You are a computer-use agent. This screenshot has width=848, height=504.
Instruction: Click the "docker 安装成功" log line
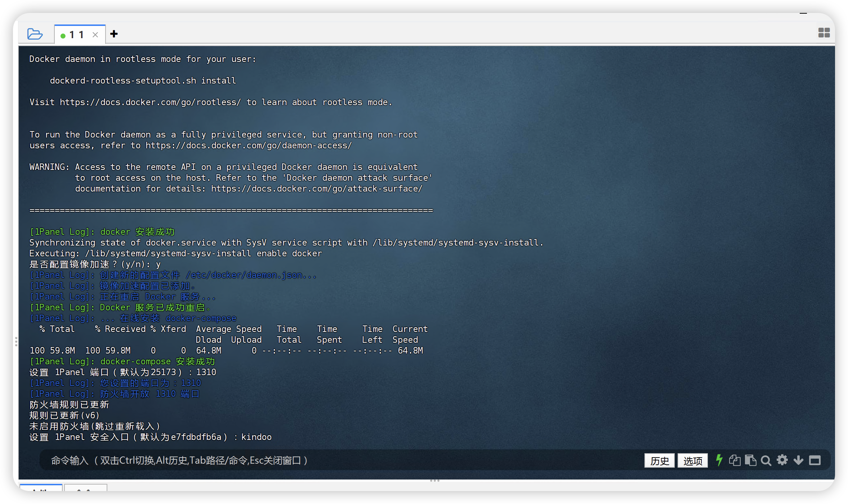pos(102,232)
